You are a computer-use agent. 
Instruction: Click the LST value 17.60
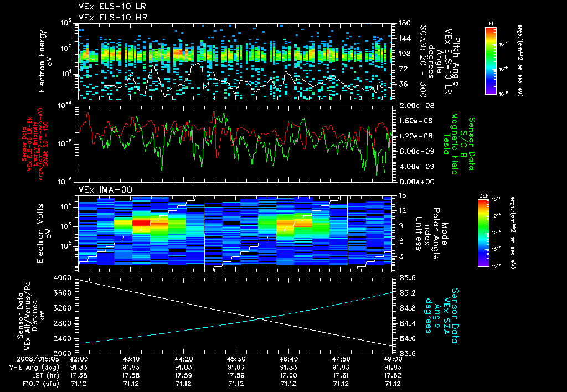[x=288, y=375]
